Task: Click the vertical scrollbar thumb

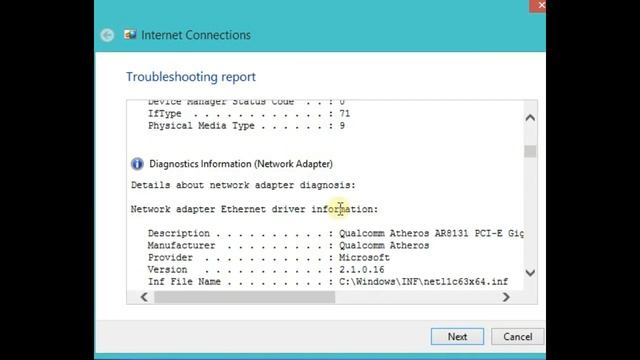Action: click(x=530, y=151)
